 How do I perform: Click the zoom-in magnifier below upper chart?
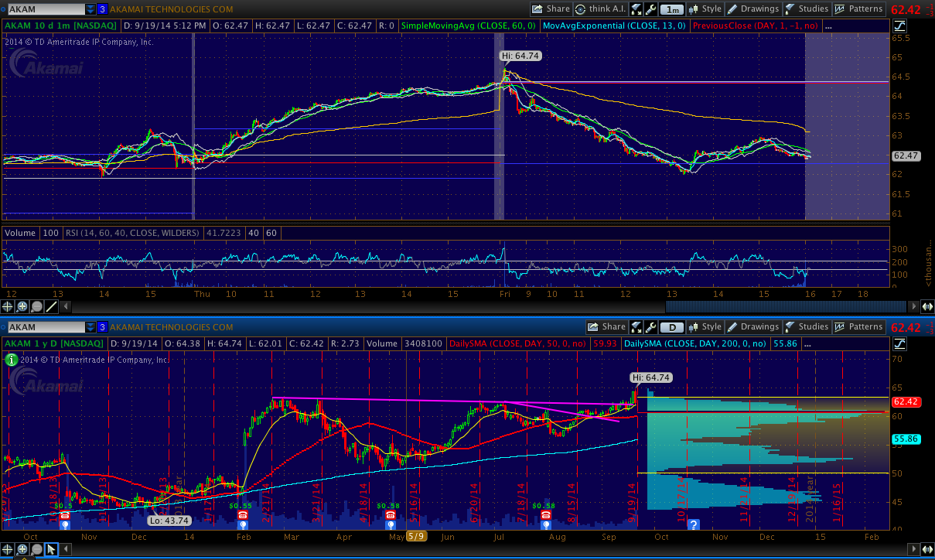click(22, 306)
